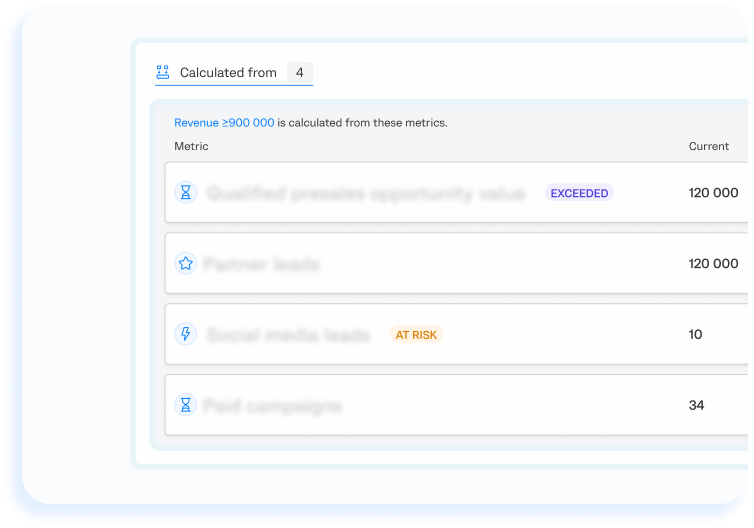Click the hourglass icon in the Paid campaigns row
Viewport: 754px width, 528px height.
coord(186,405)
